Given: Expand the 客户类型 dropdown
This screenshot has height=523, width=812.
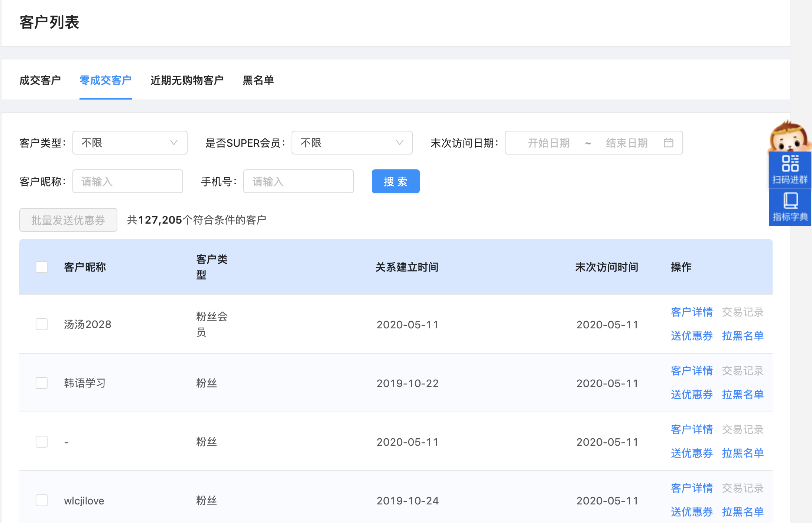Looking at the screenshot, I should click(130, 143).
